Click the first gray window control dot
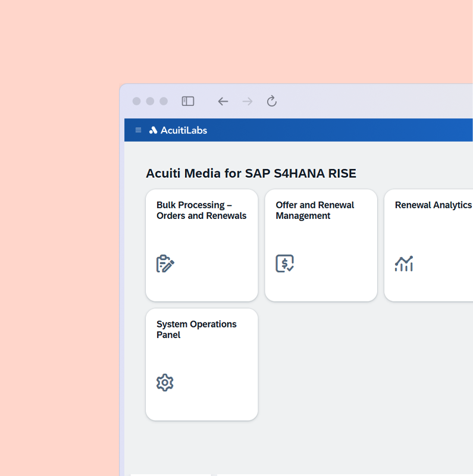 pos(137,101)
